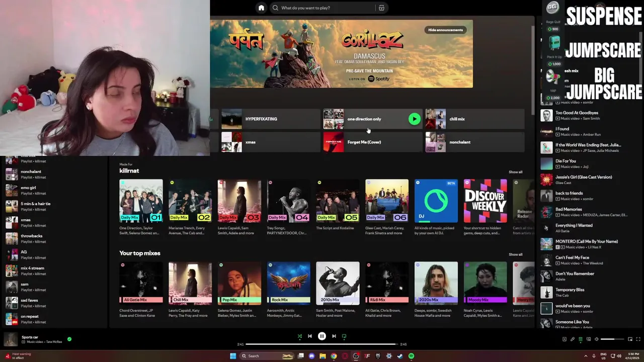Skip to the previous track
This screenshot has height=362, width=644.
[310, 336]
